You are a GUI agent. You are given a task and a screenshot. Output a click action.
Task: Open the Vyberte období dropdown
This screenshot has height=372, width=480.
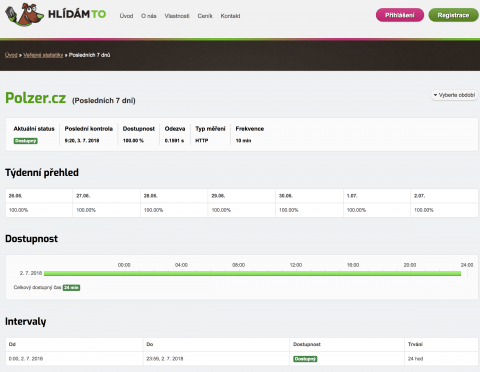(454, 95)
